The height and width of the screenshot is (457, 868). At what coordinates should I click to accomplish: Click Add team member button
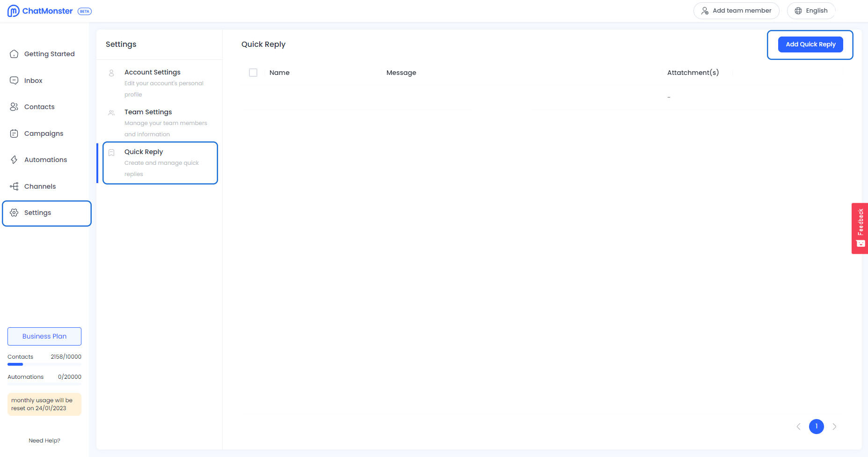pos(736,11)
